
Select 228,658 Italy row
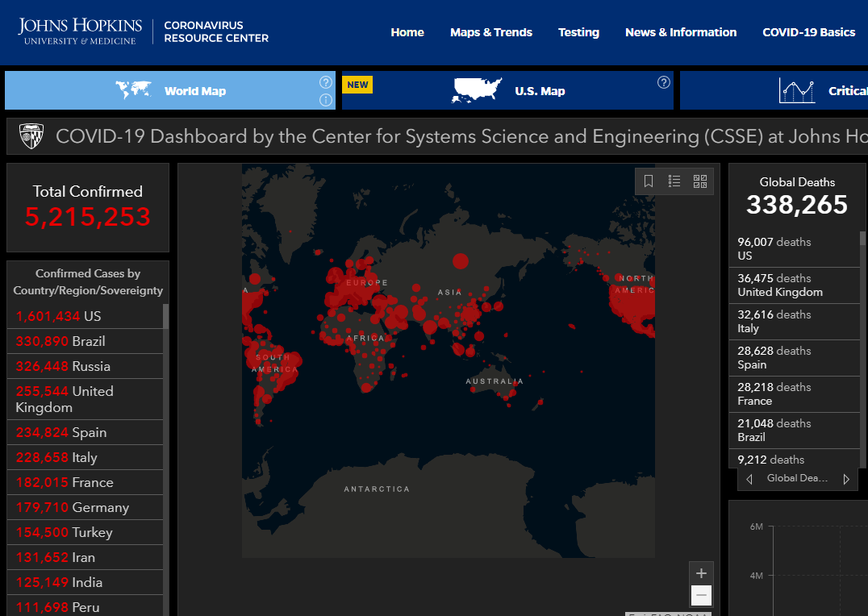pyautogui.click(x=85, y=457)
